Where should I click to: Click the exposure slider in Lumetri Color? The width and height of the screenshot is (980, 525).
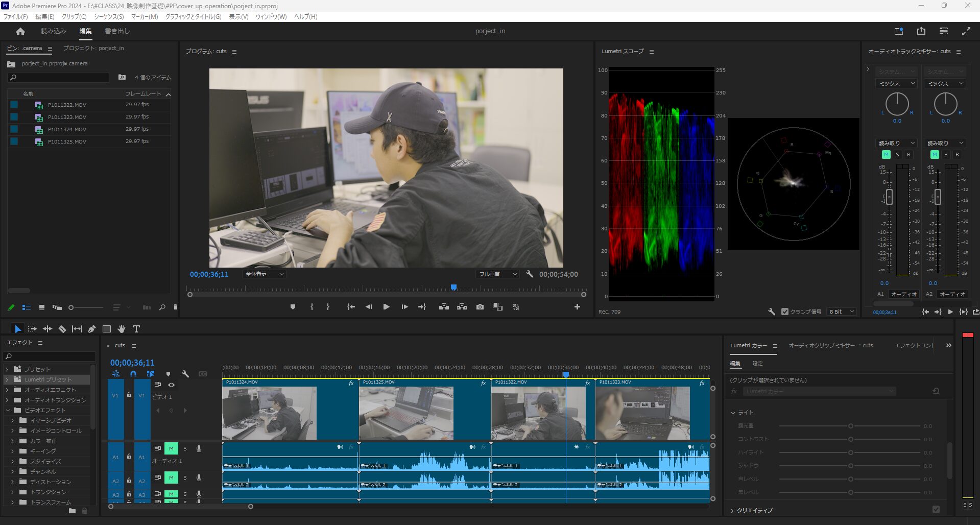(x=850, y=426)
